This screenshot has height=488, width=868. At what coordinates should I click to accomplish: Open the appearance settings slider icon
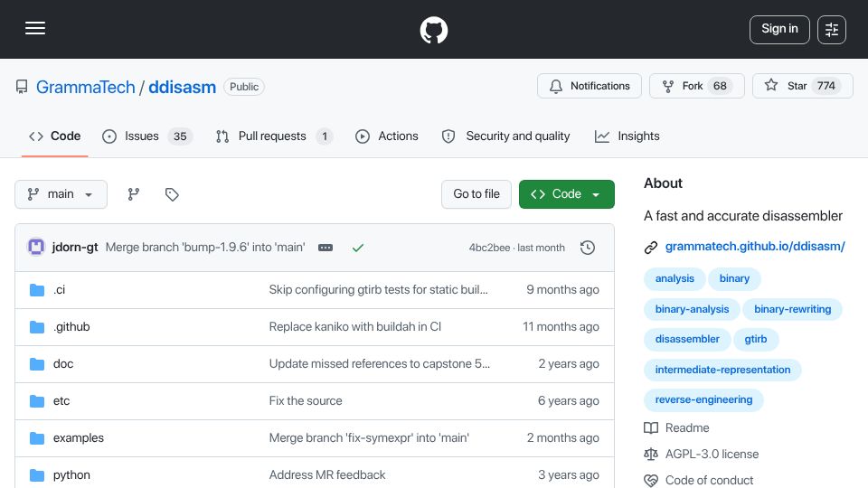click(x=832, y=29)
